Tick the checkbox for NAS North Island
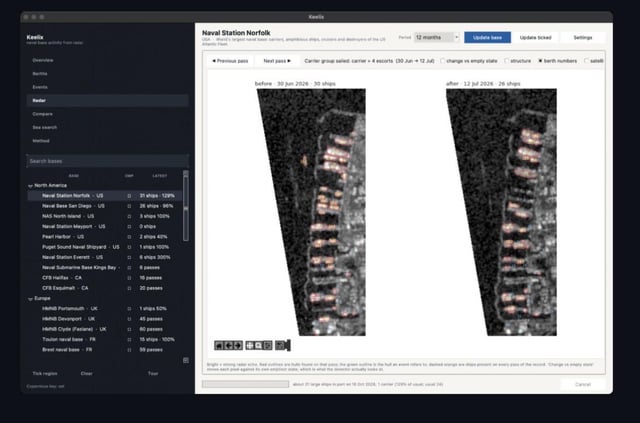The height and width of the screenshot is (423, 640). pos(129,216)
